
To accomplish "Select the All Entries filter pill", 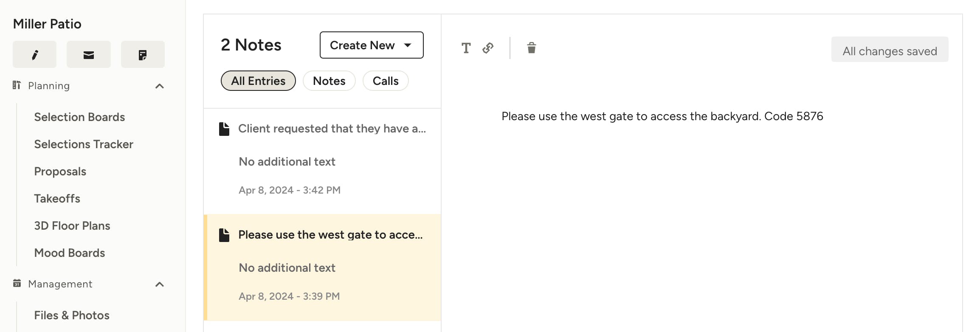I will [258, 81].
